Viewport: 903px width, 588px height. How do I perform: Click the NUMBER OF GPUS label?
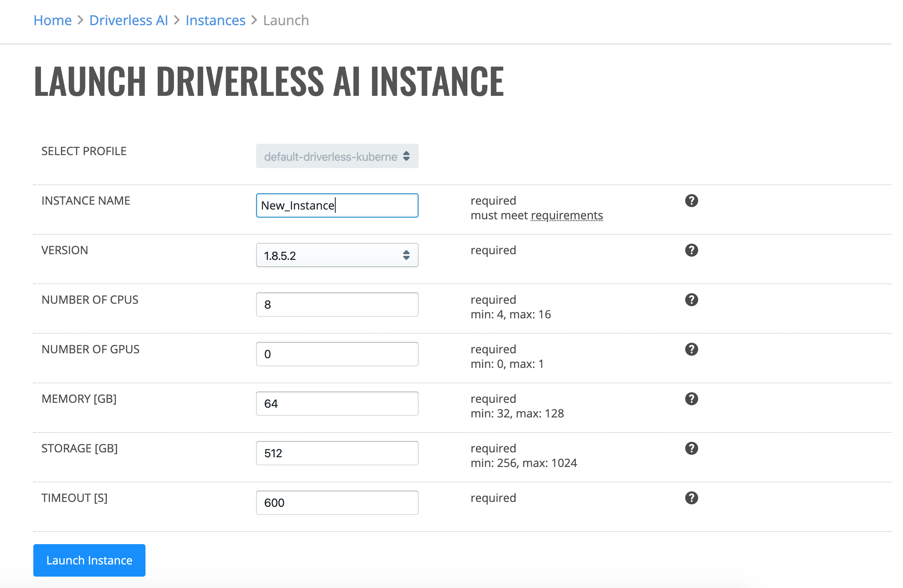91,349
